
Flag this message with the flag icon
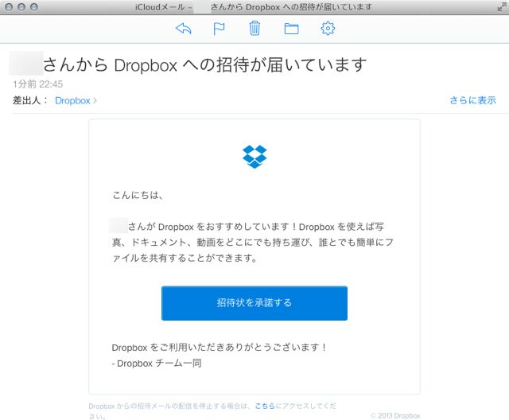(220, 29)
